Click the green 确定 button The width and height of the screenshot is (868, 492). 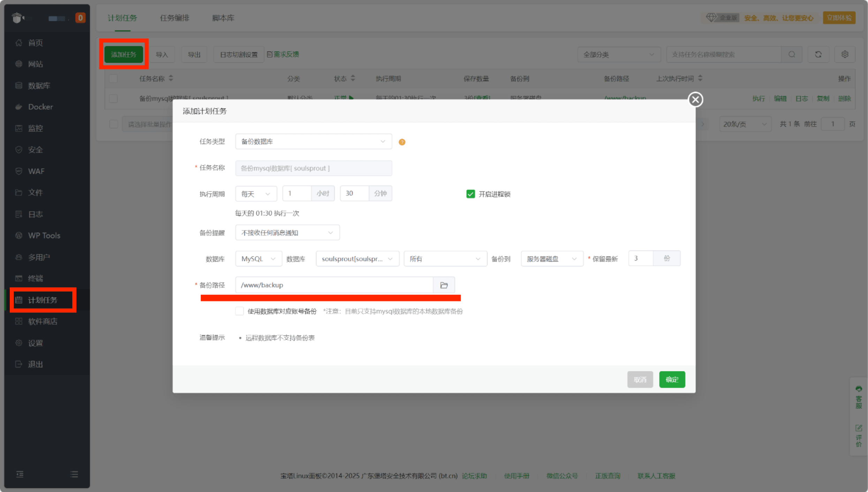(672, 379)
